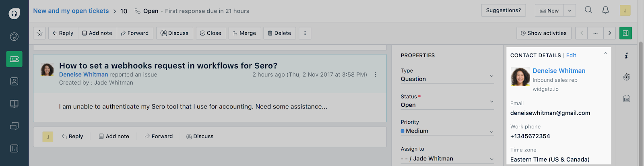This screenshot has width=644, height=166.
Task: Open the time tracking stopwatch icon
Action: point(627,77)
